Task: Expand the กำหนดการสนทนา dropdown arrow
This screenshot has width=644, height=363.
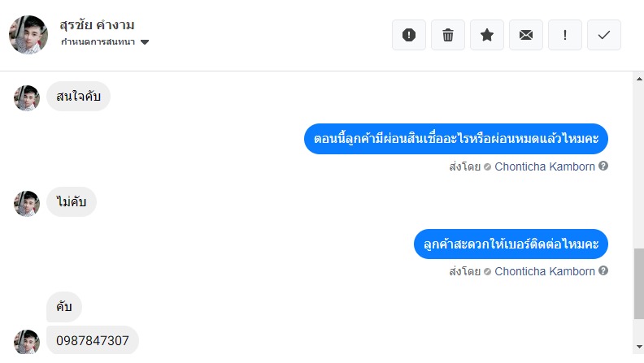Action: [145, 42]
